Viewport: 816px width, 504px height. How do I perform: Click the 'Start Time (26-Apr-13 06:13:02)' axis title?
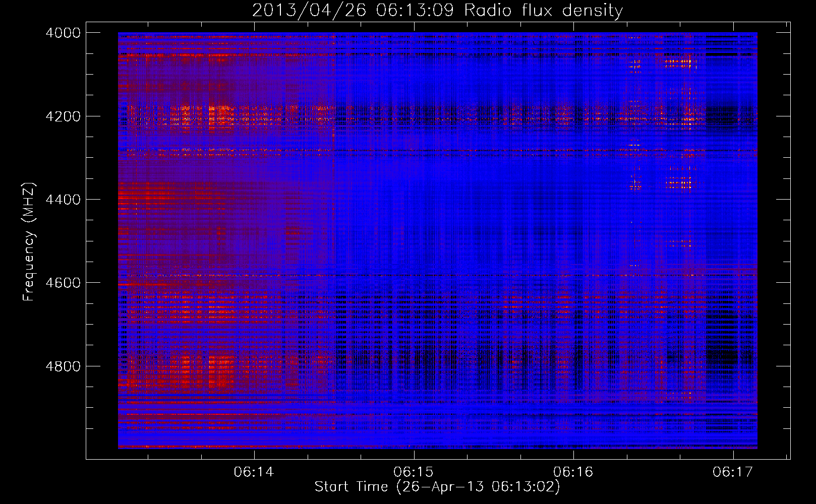pyautogui.click(x=437, y=487)
